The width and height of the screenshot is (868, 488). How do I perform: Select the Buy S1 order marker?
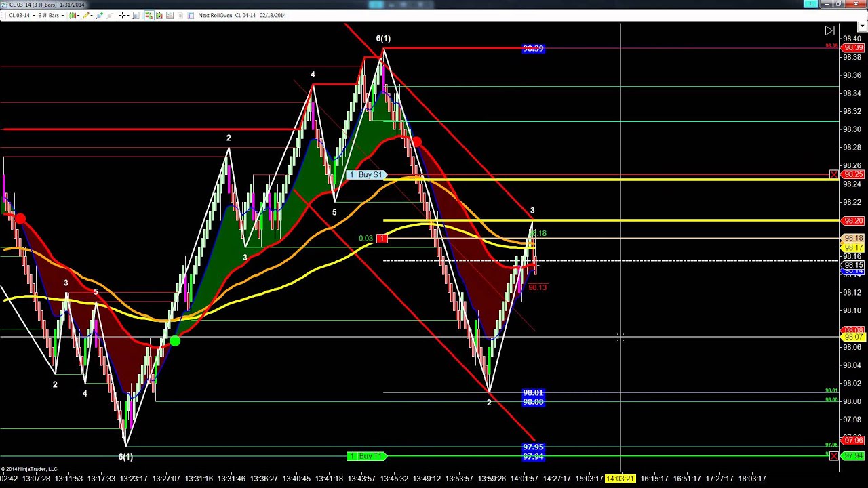coord(366,175)
